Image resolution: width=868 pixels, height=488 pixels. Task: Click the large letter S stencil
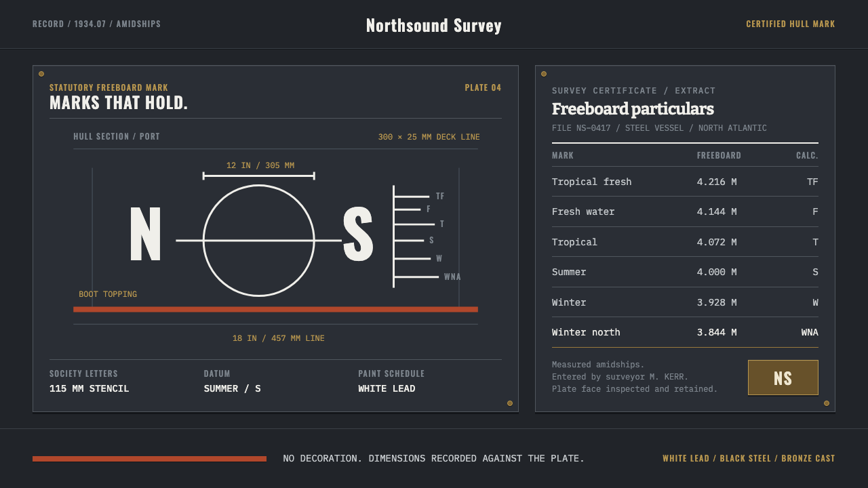pos(358,234)
